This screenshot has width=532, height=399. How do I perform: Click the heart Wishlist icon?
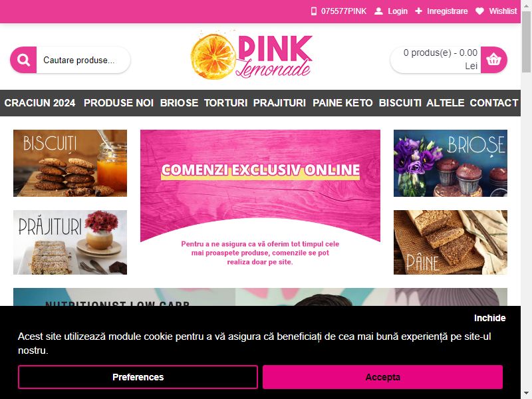pos(479,11)
